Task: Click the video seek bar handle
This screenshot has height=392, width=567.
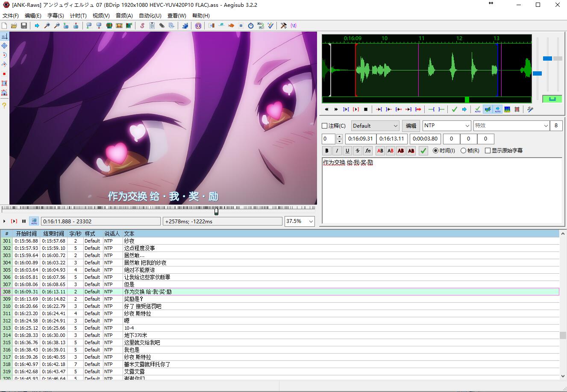Action: pyautogui.click(x=216, y=211)
